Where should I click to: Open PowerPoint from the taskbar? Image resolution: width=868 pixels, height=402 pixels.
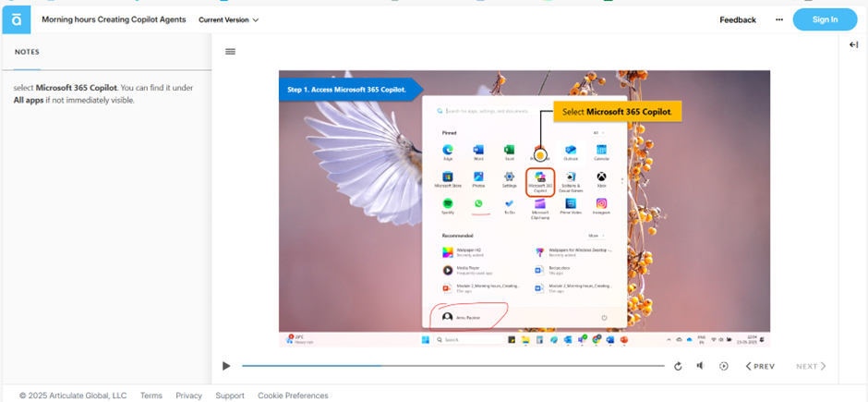click(624, 339)
